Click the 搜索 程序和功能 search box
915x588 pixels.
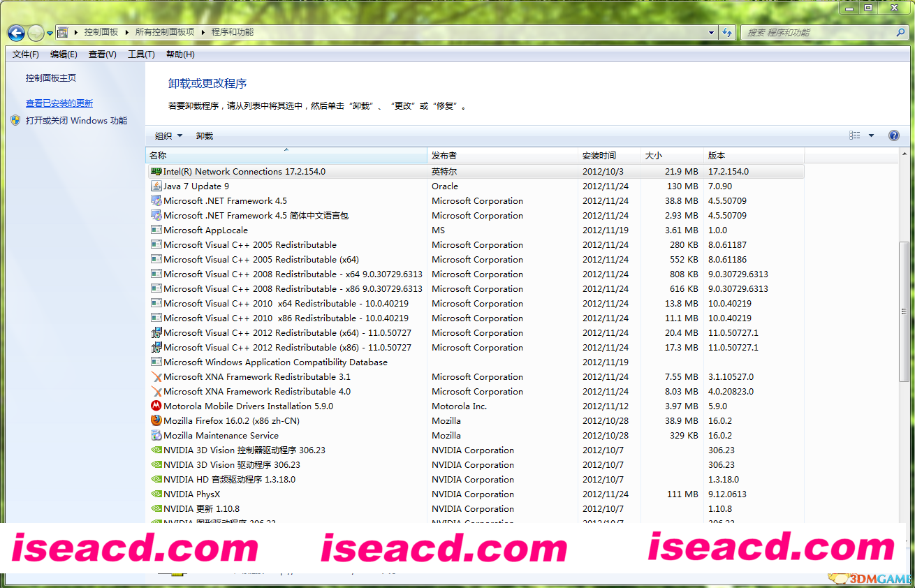[x=817, y=32]
